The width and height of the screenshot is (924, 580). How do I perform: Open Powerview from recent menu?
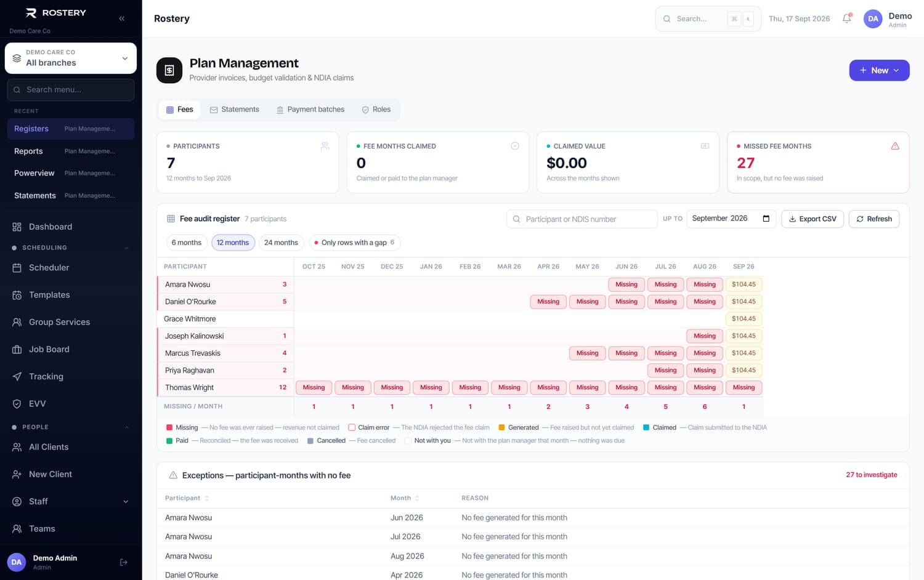[x=70, y=173]
